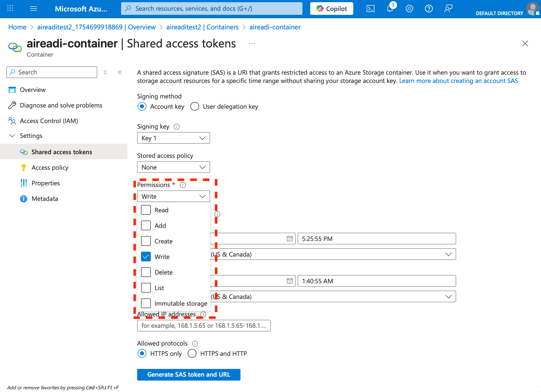Click the Signing key info icon

click(177, 127)
